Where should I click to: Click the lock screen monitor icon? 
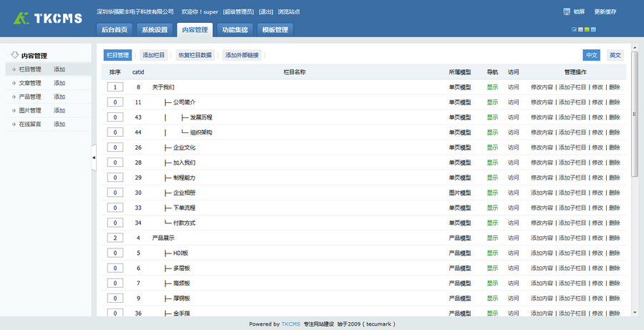click(567, 11)
